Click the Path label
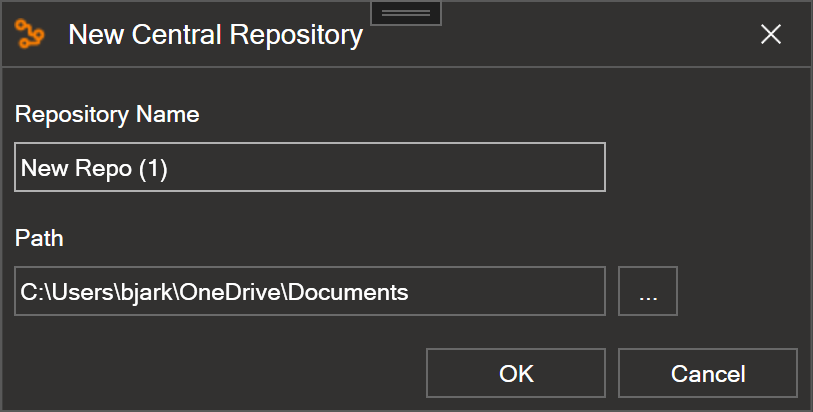This screenshot has width=813, height=412. coord(39,238)
